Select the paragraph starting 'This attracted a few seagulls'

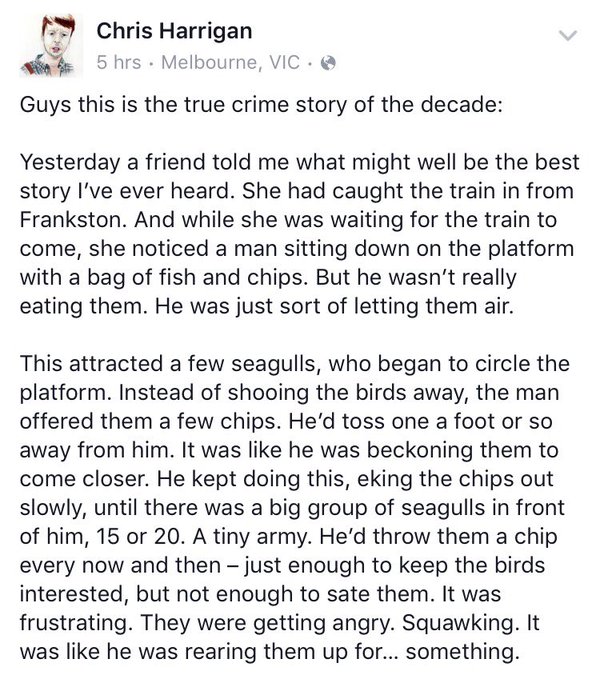pyautogui.click(x=294, y=508)
